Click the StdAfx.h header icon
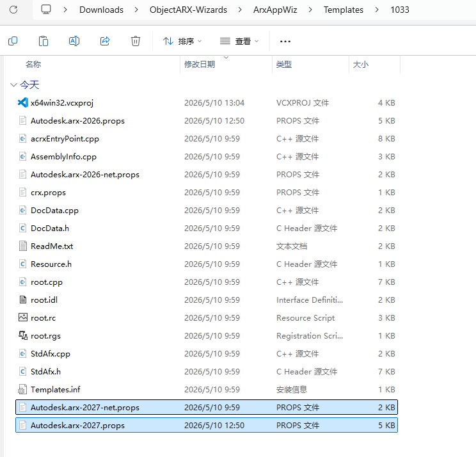476x457 pixels. (23, 371)
